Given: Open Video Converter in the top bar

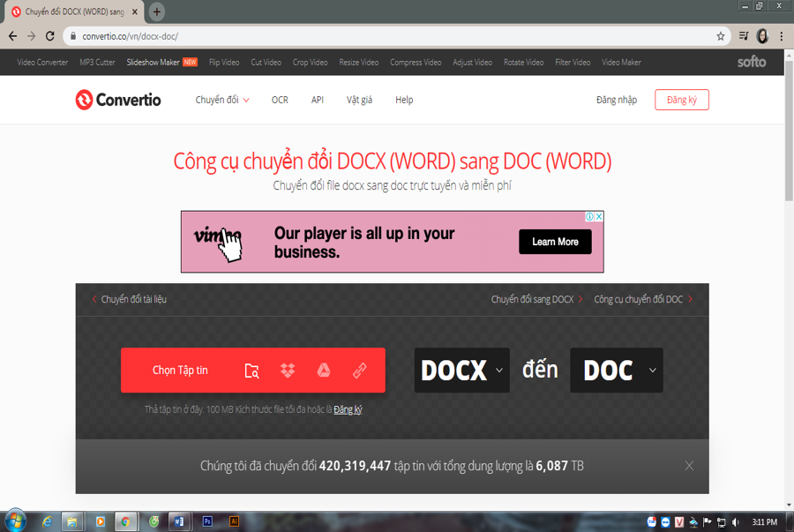Looking at the screenshot, I should 42,63.
